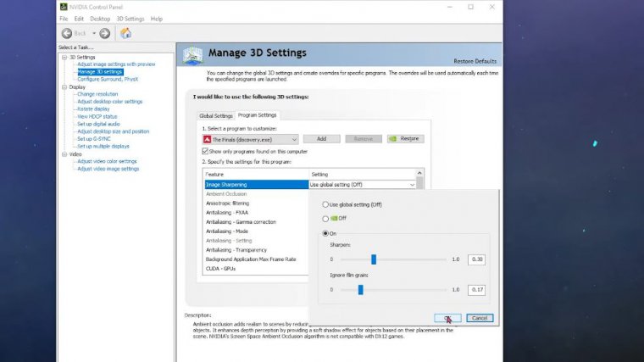Viewport: 644px width, 362px height.
Task: Open The Finals program selection dropdown
Action: pyautogui.click(x=293, y=138)
